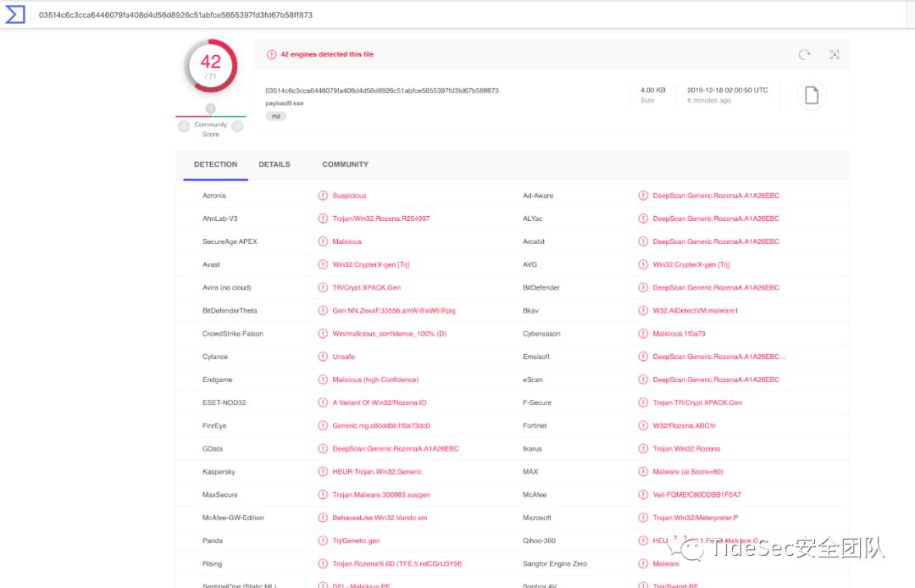
Task: Click the community score marker pin
Action: 211,109
